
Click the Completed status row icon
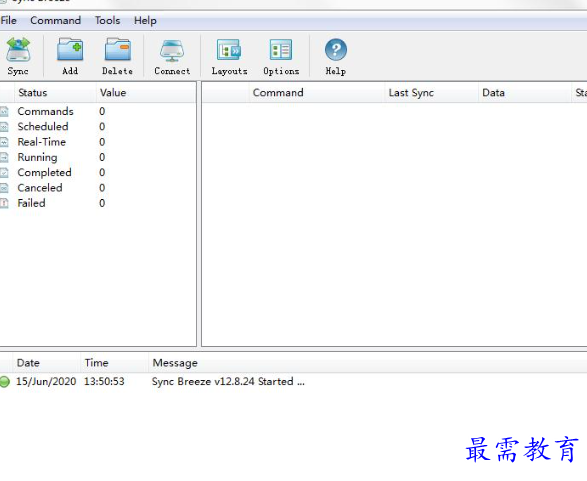[x=4, y=173]
